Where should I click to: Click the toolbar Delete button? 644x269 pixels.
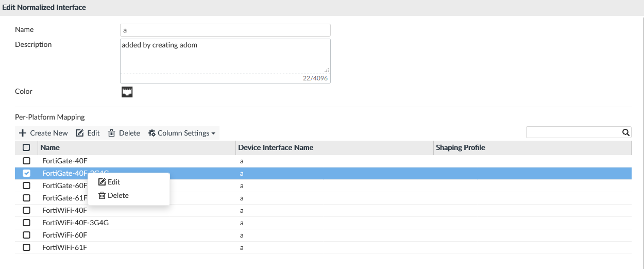click(x=124, y=133)
